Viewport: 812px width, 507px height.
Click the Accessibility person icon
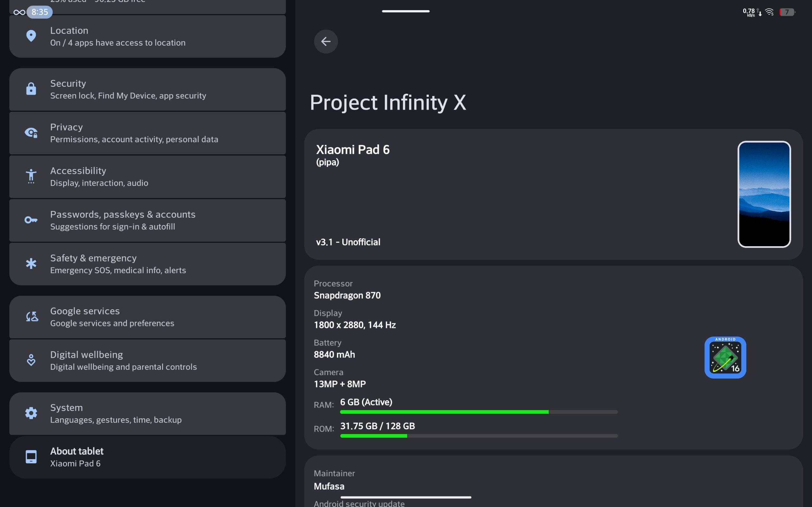(x=31, y=176)
